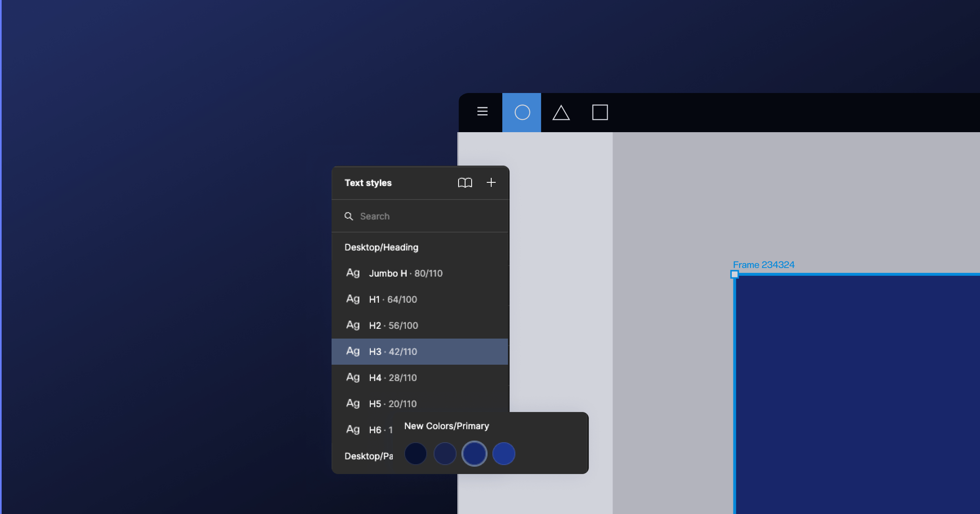Pick the highlighted third blue swatch

pos(474,454)
